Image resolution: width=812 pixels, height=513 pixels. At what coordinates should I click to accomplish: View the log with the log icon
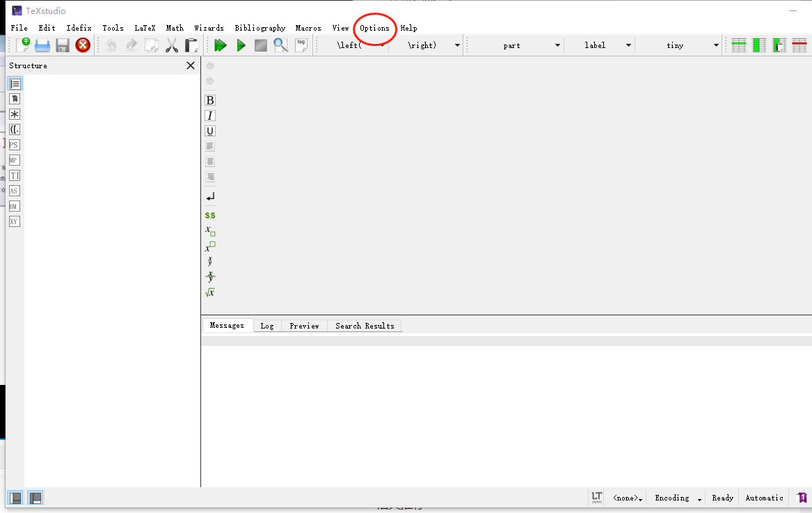point(301,45)
